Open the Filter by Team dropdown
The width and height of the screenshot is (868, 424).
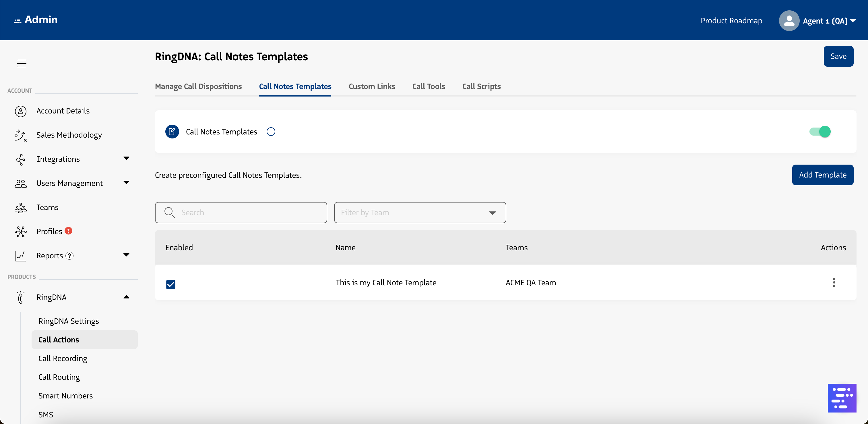[420, 213]
